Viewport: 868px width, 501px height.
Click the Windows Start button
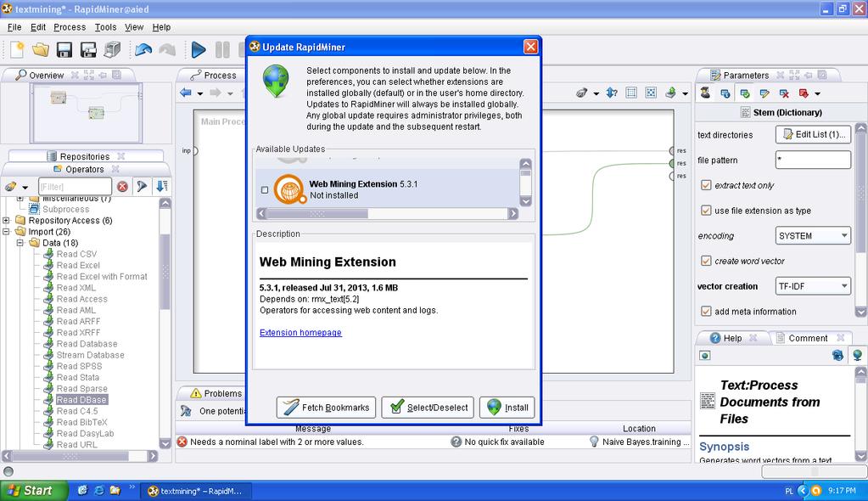(x=34, y=491)
